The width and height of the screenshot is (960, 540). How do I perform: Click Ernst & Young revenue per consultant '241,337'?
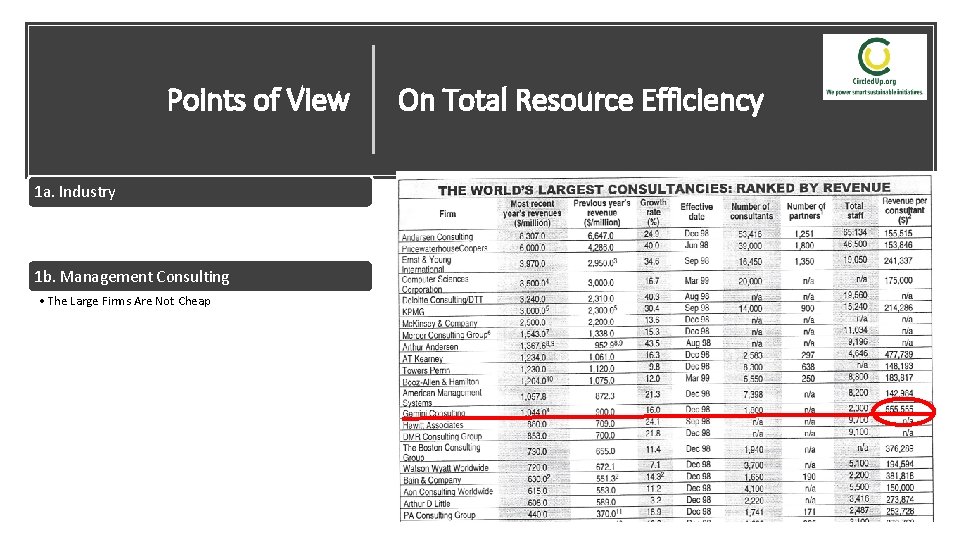898,260
